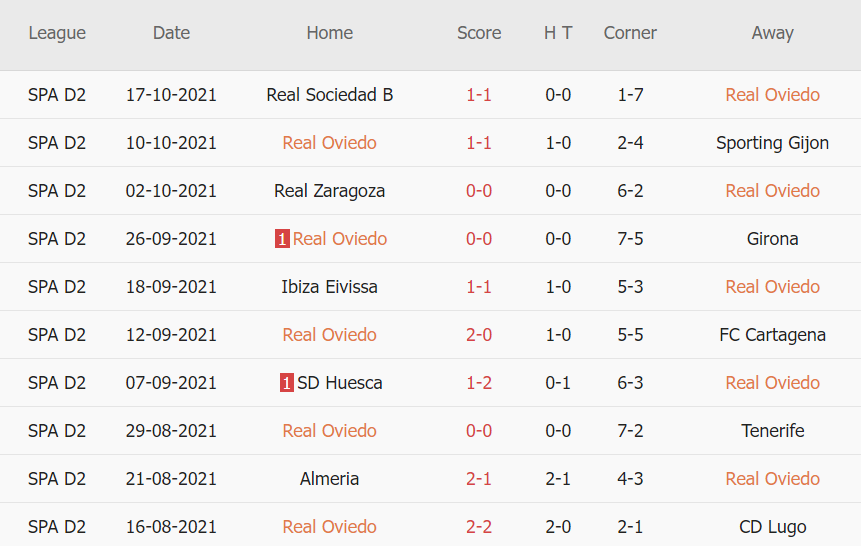Open 2-0 score against FC Cartagena

click(x=479, y=335)
